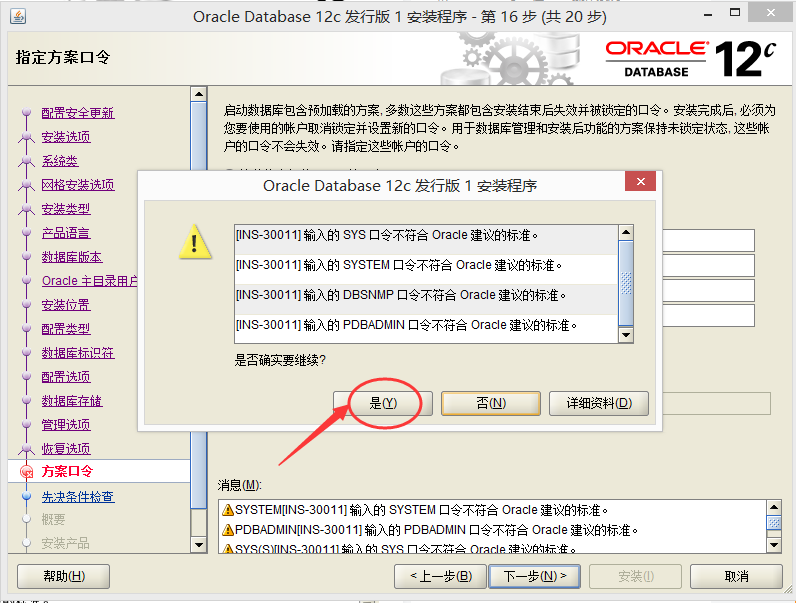Decline with the 否(N) button
Image resolution: width=796 pixels, height=603 pixels.
[x=491, y=404]
